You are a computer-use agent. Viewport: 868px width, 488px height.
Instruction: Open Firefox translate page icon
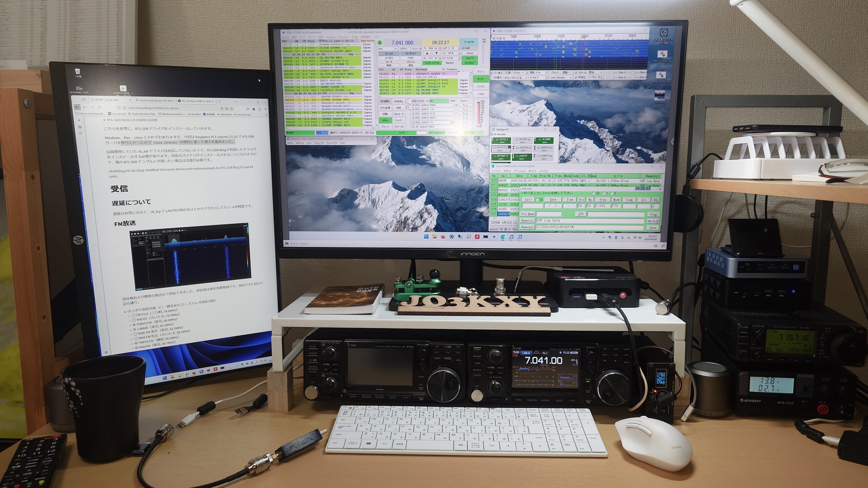[226, 108]
